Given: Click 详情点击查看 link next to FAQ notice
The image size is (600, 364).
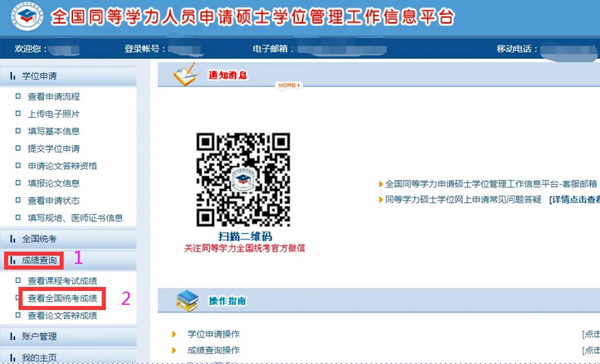Looking at the screenshot, I should pos(574,200).
